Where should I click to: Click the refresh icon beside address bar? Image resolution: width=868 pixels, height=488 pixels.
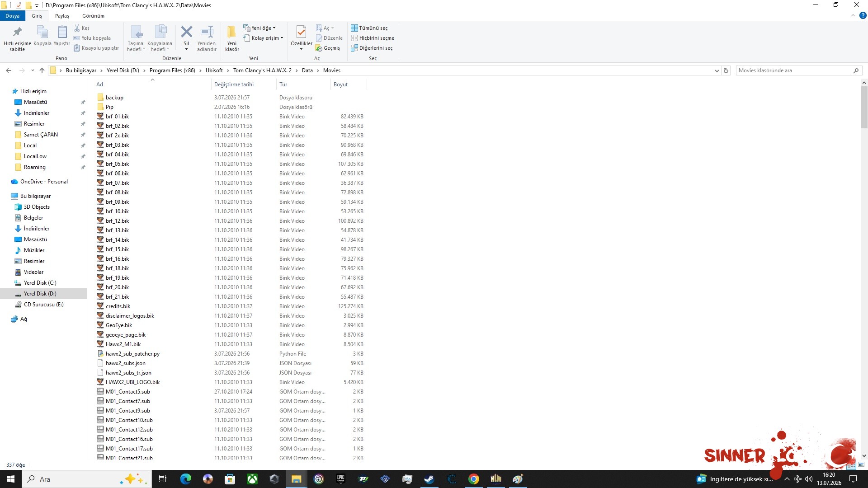pyautogui.click(x=726, y=70)
